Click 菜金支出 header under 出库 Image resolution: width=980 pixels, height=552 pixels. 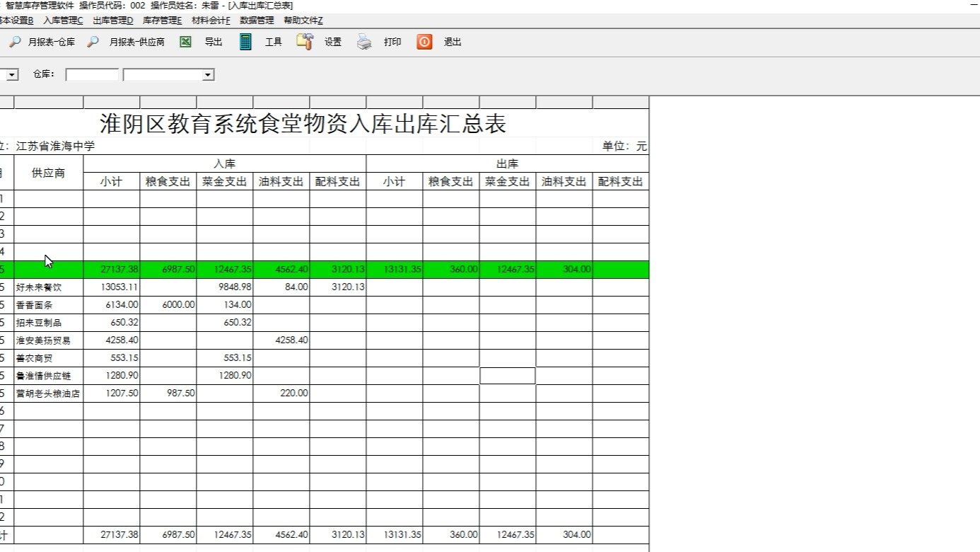508,182
